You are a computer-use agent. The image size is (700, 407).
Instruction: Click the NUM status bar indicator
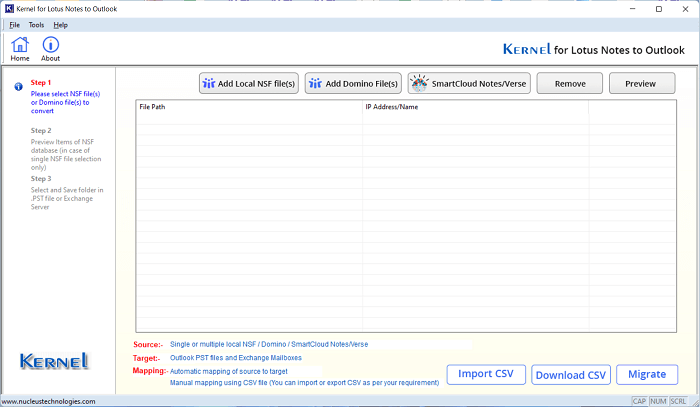pos(658,401)
